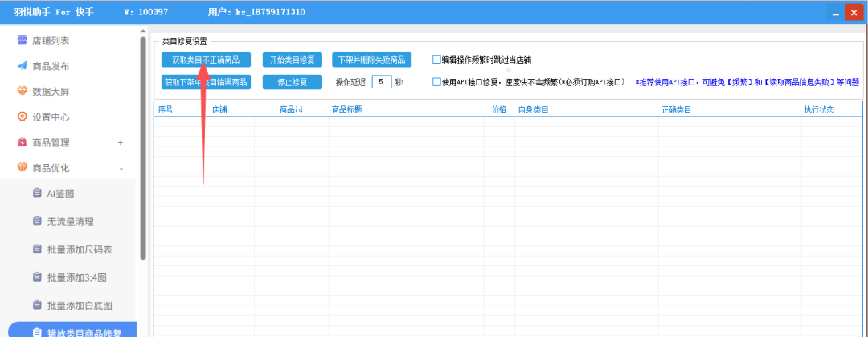Viewport: 868px width, 337px height.
Task: Click the sidebar vertical scrollbar
Action: (143, 148)
